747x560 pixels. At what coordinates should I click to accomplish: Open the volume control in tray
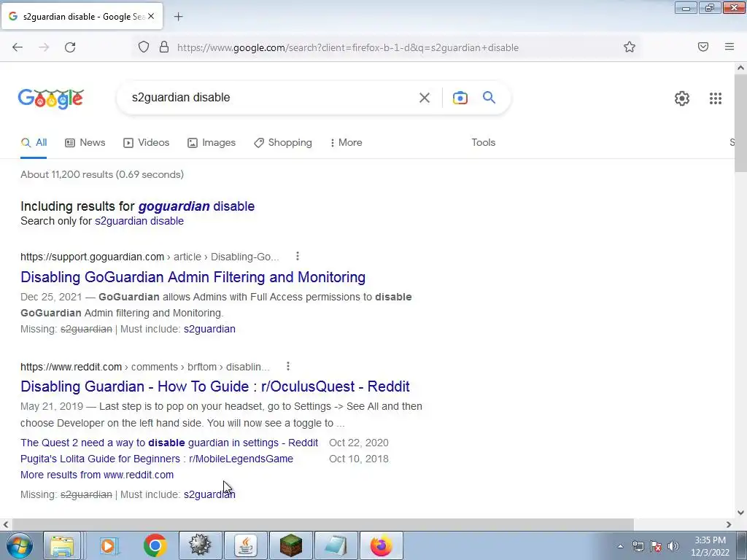click(x=673, y=546)
